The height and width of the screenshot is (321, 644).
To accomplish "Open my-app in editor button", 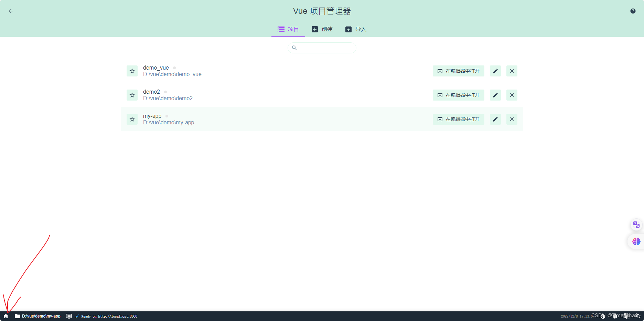I will 459,119.
